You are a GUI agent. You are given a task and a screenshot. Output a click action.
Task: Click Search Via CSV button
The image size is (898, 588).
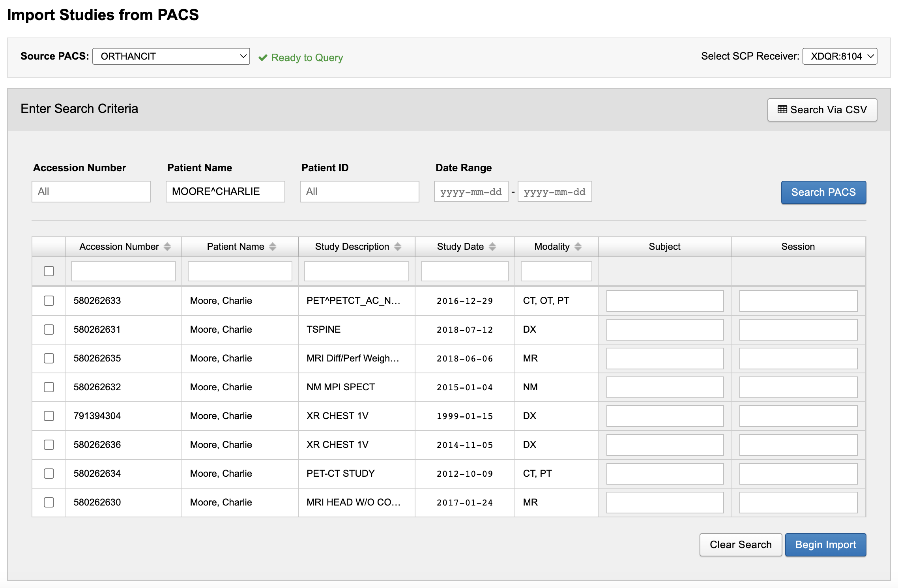[822, 110]
